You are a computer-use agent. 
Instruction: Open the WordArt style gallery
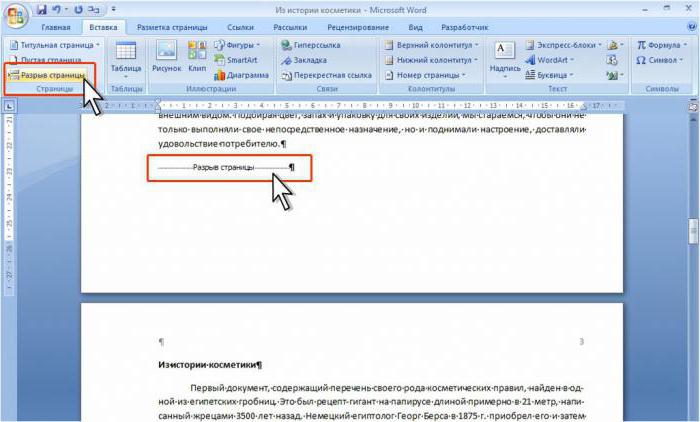(x=550, y=60)
